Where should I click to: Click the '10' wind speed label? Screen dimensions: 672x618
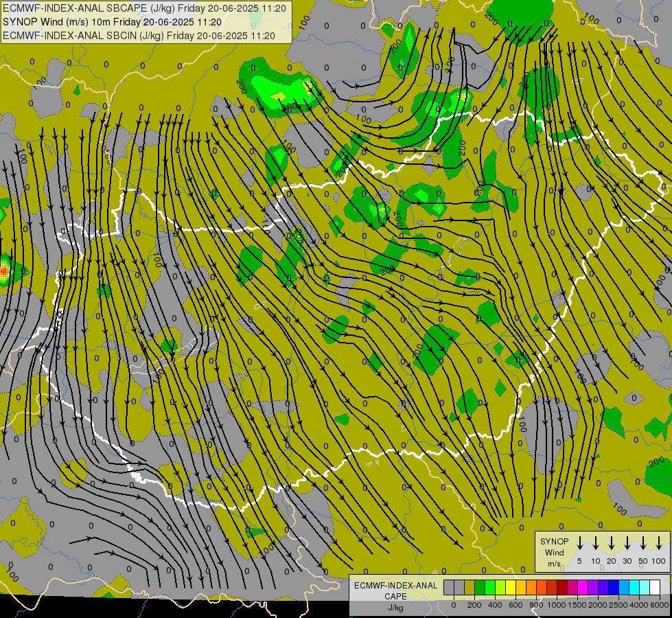coord(596,561)
